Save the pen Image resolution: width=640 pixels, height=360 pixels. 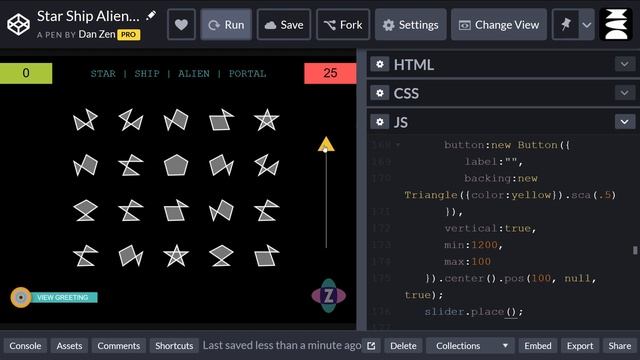[284, 25]
